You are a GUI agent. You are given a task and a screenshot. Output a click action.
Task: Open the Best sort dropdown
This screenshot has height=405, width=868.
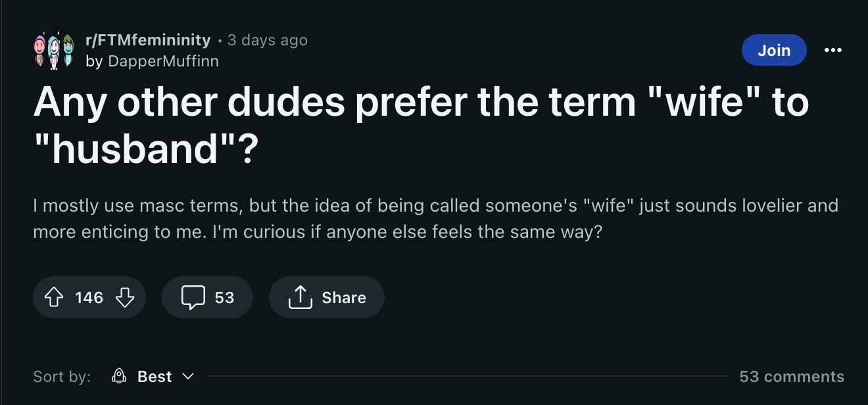(155, 377)
